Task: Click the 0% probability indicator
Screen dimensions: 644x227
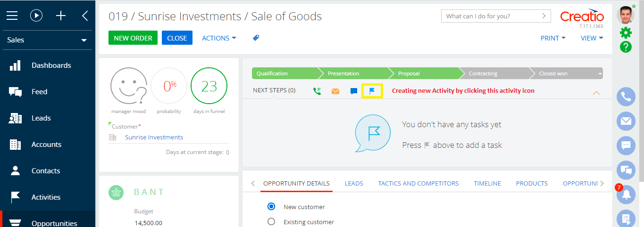Action: click(x=169, y=86)
